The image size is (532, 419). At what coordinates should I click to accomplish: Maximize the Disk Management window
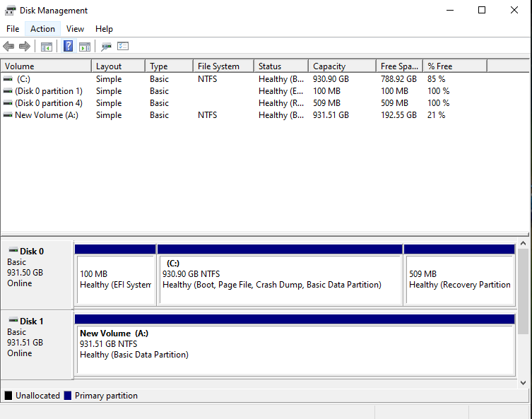[482, 10]
